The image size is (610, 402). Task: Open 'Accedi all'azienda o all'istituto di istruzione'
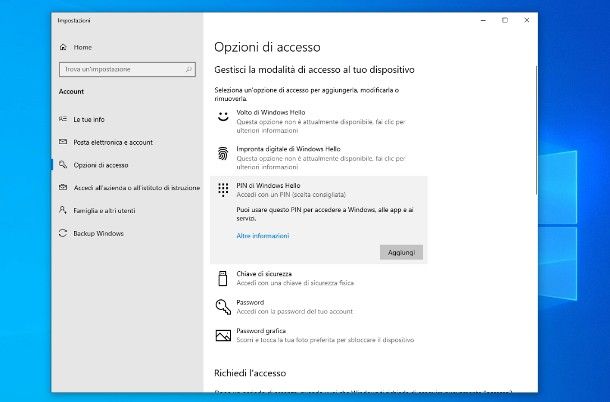[x=137, y=188]
